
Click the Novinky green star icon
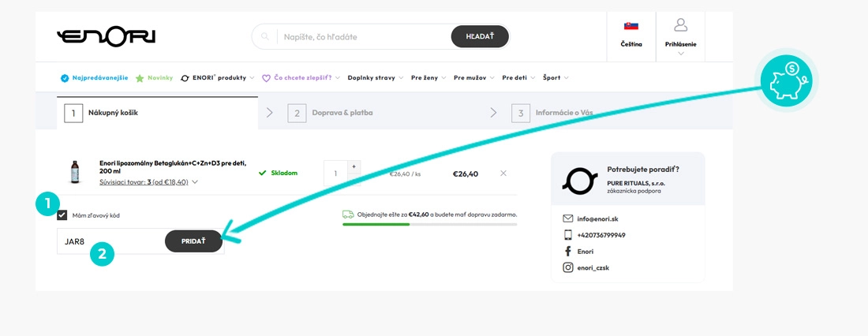coord(140,78)
